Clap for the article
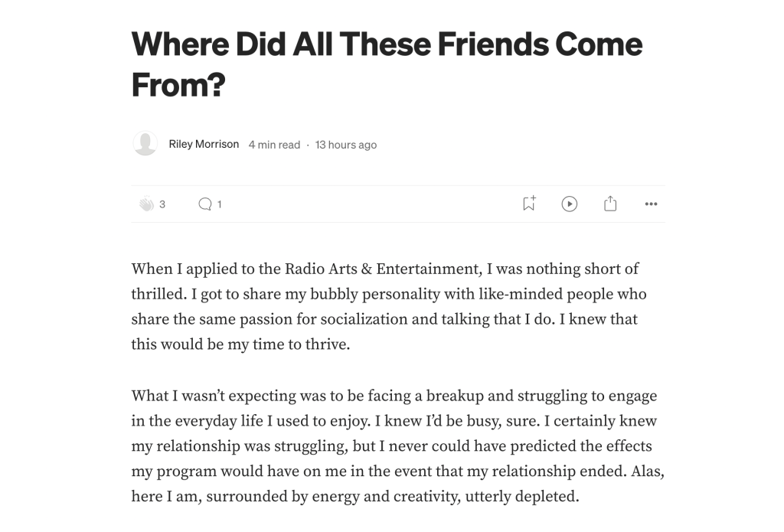 click(146, 204)
